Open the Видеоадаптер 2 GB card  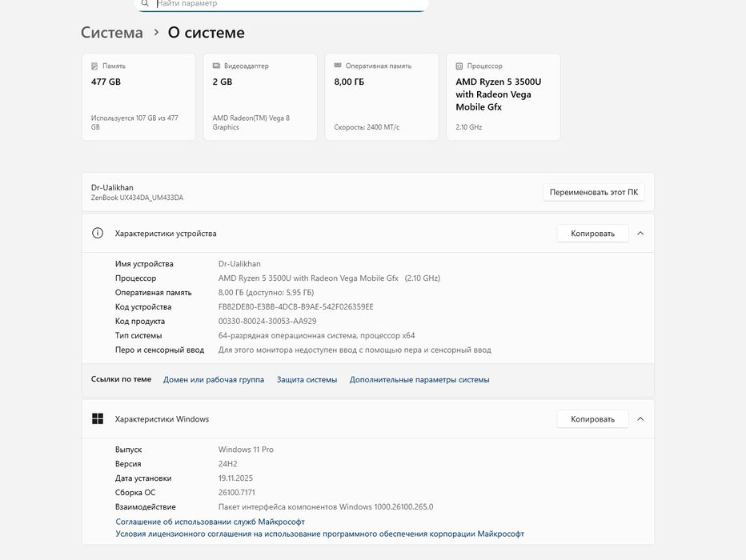click(260, 97)
